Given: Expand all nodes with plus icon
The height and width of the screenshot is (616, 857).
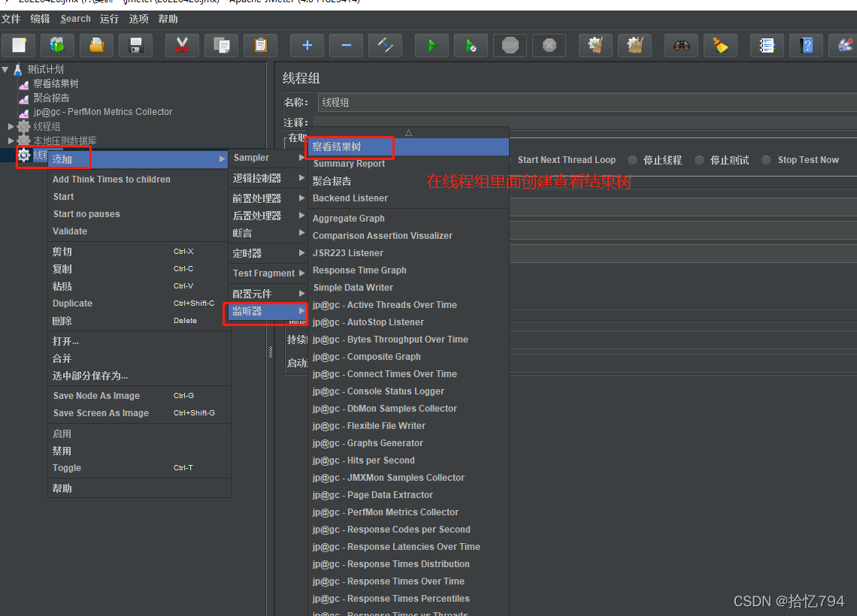Looking at the screenshot, I should point(307,45).
